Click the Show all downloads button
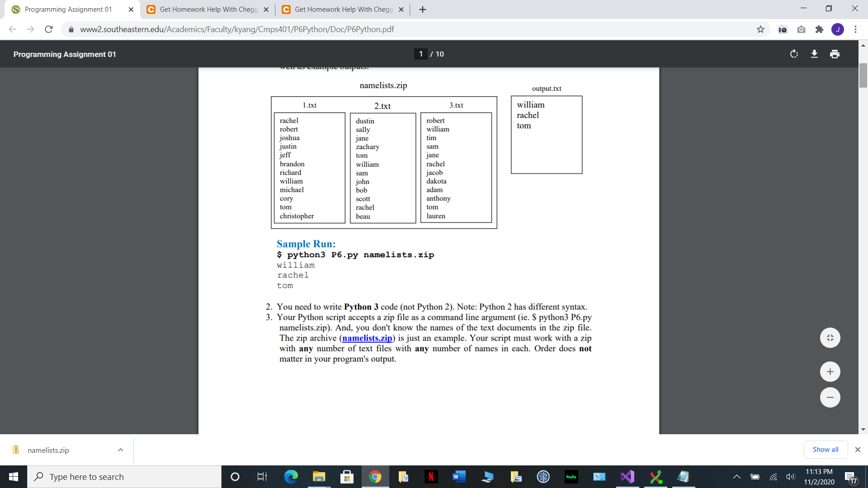This screenshot has height=488, width=868. (x=825, y=449)
